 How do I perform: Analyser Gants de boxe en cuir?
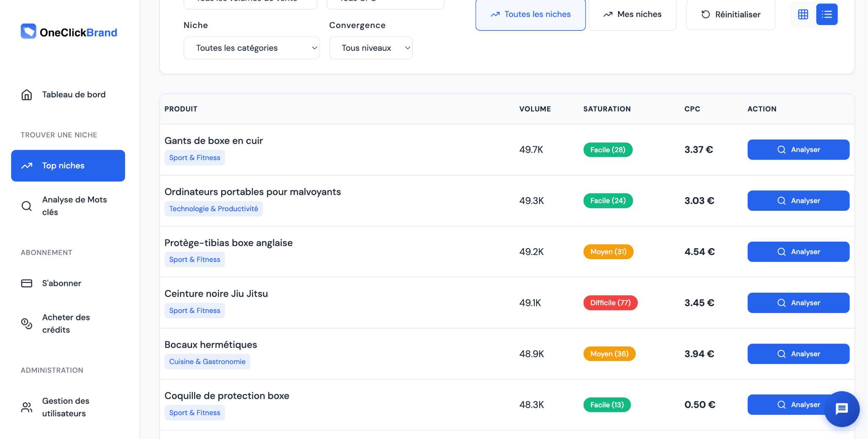[798, 150]
